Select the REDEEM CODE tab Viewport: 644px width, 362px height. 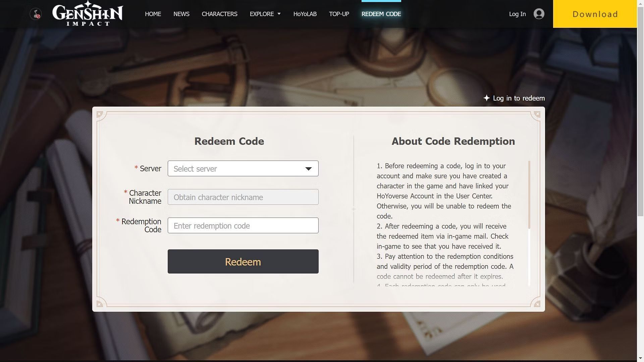[381, 14]
